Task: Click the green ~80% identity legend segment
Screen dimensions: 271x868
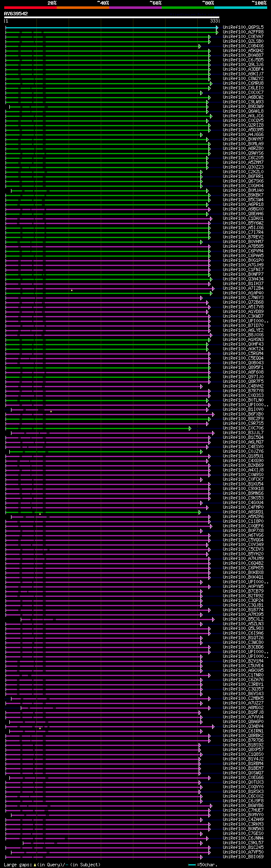Action: [188, 8]
